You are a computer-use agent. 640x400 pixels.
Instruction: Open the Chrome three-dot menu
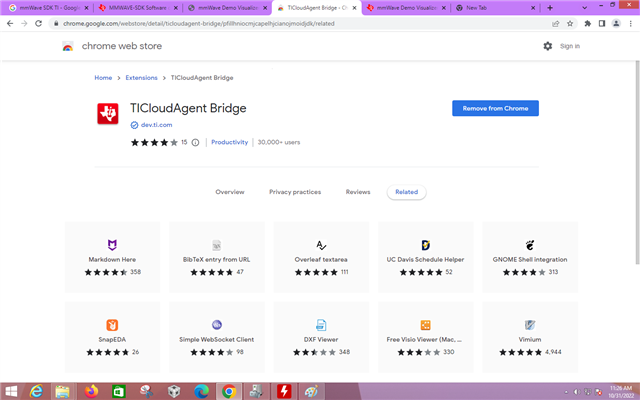pos(631,24)
